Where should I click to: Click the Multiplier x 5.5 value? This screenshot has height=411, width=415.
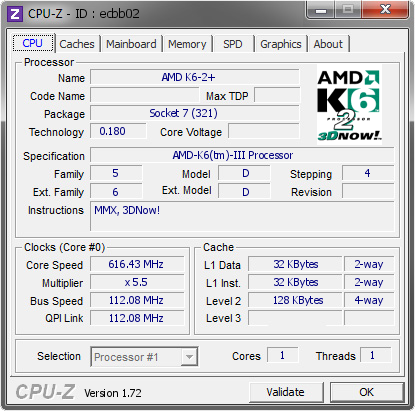pos(137,282)
